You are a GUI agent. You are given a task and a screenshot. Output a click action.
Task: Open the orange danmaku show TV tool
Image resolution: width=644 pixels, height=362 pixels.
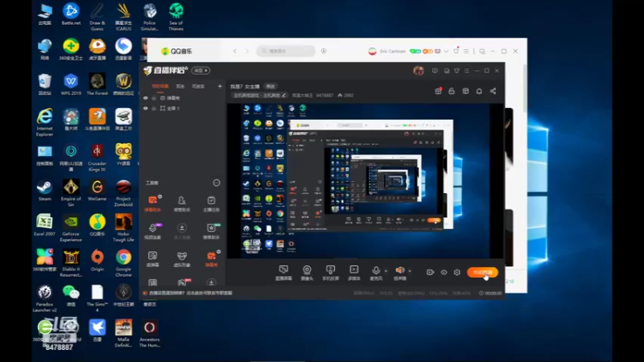211,259
